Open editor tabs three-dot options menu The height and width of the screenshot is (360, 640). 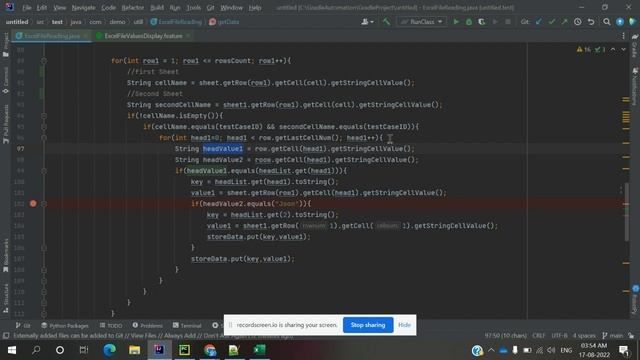pyautogui.click(x=623, y=36)
